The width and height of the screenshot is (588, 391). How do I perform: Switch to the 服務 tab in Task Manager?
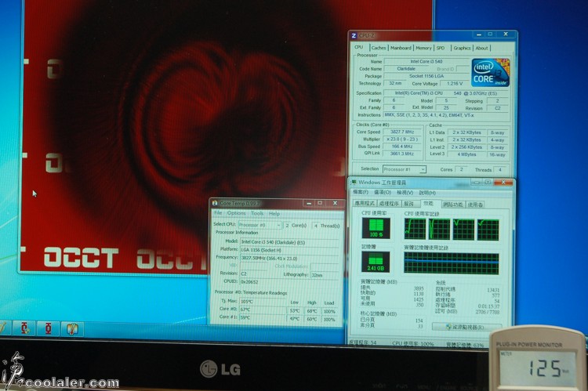coord(409,204)
